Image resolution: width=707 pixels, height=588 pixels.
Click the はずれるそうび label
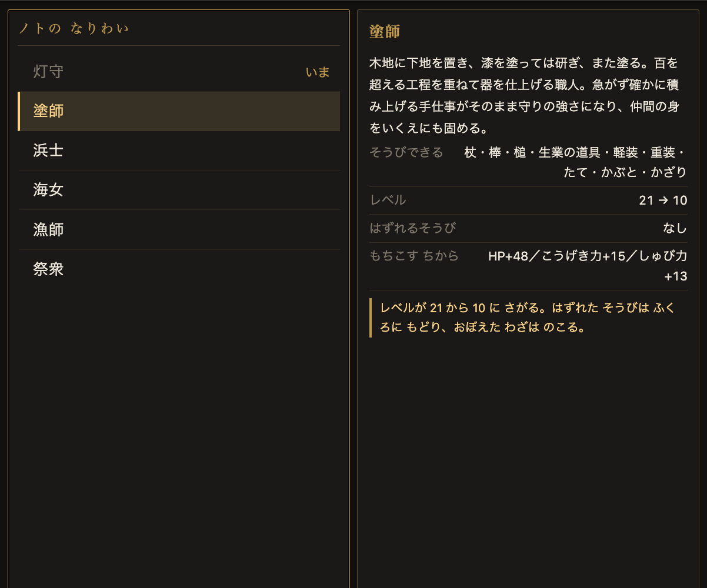click(412, 228)
